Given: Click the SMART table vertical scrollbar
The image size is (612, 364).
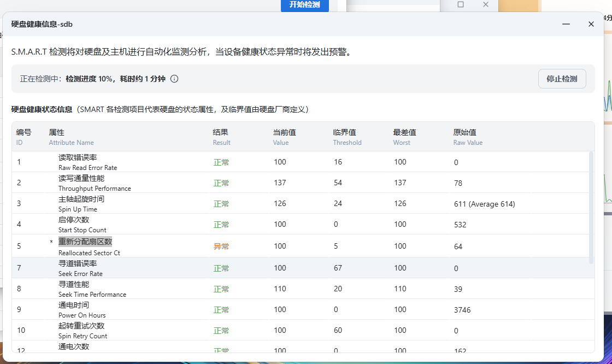Looking at the screenshot, I should pyautogui.click(x=591, y=208).
